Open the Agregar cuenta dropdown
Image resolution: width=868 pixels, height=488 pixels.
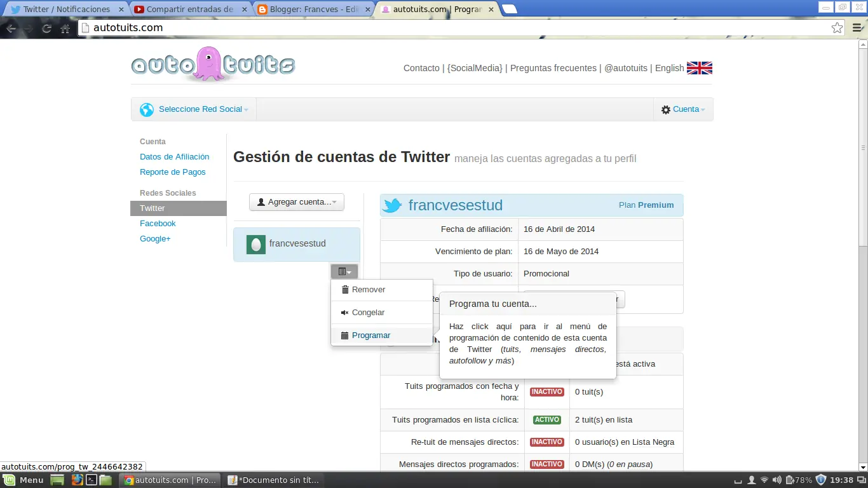click(297, 202)
